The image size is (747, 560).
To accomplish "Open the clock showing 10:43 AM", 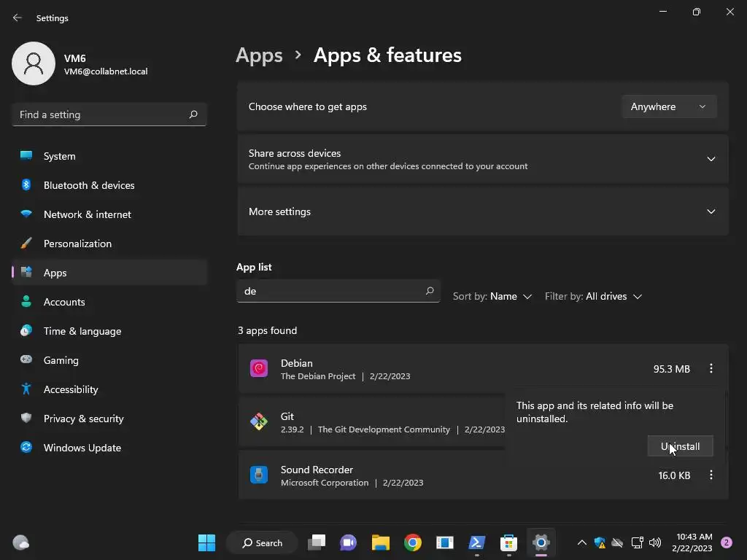I will 692,542.
